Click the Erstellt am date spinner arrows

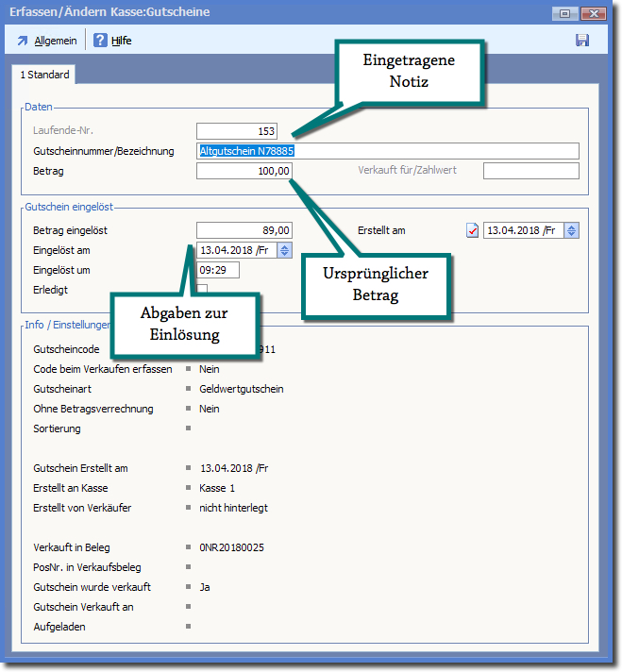pyautogui.click(x=571, y=230)
